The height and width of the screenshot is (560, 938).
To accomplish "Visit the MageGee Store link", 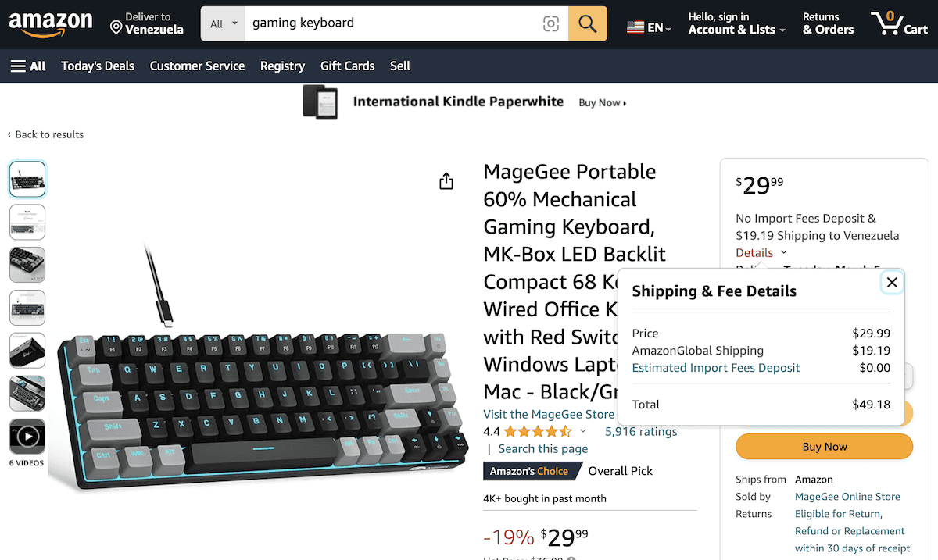I will click(548, 414).
